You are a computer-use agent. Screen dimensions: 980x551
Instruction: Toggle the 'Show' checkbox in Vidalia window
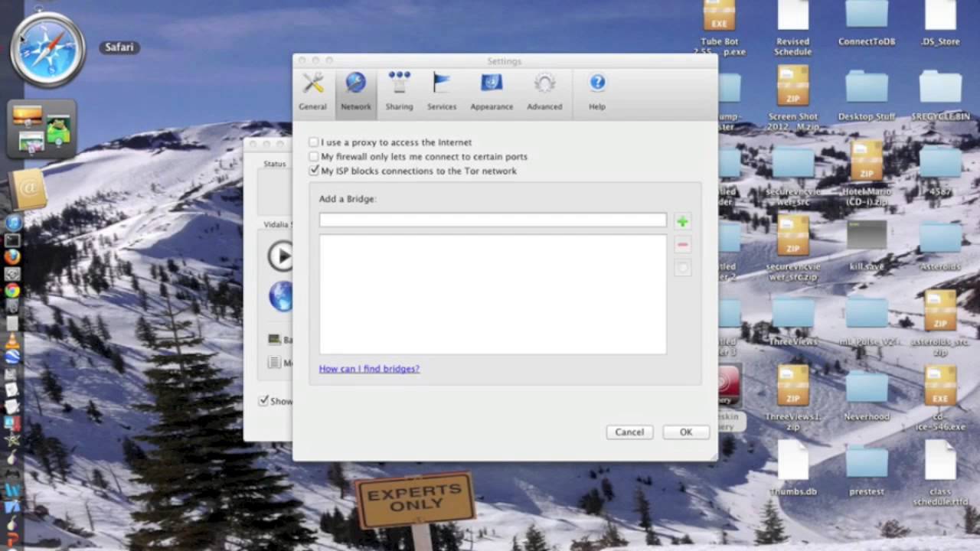tap(263, 401)
